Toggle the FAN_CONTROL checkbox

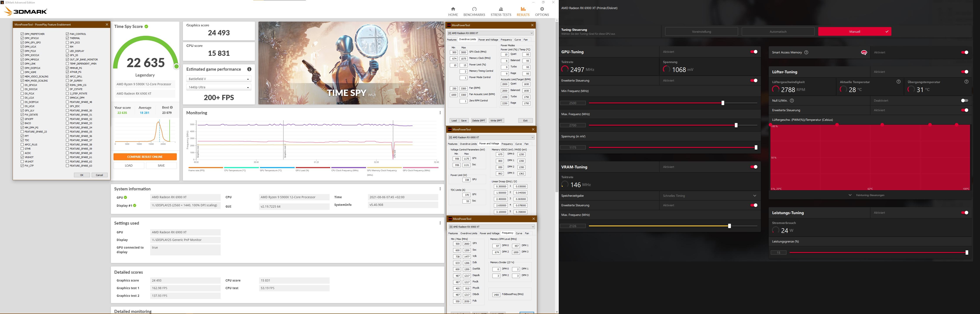tap(67, 34)
